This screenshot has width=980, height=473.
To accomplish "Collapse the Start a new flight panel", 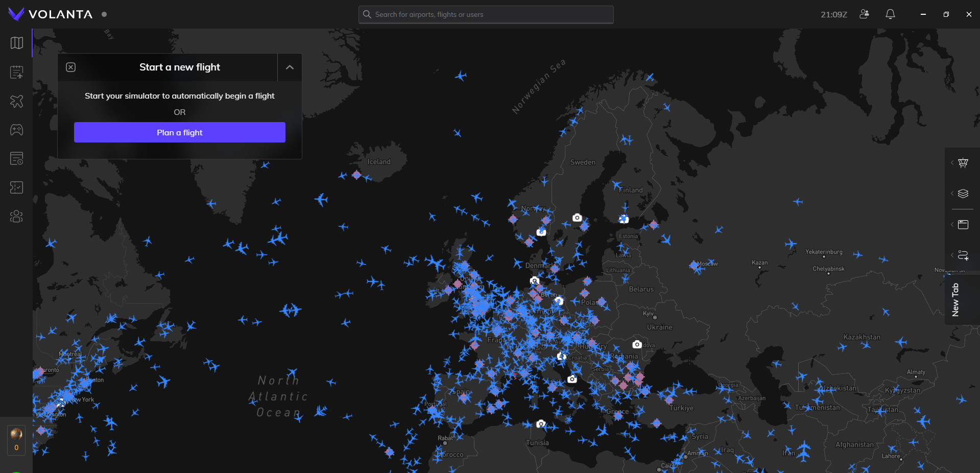I will (x=290, y=67).
